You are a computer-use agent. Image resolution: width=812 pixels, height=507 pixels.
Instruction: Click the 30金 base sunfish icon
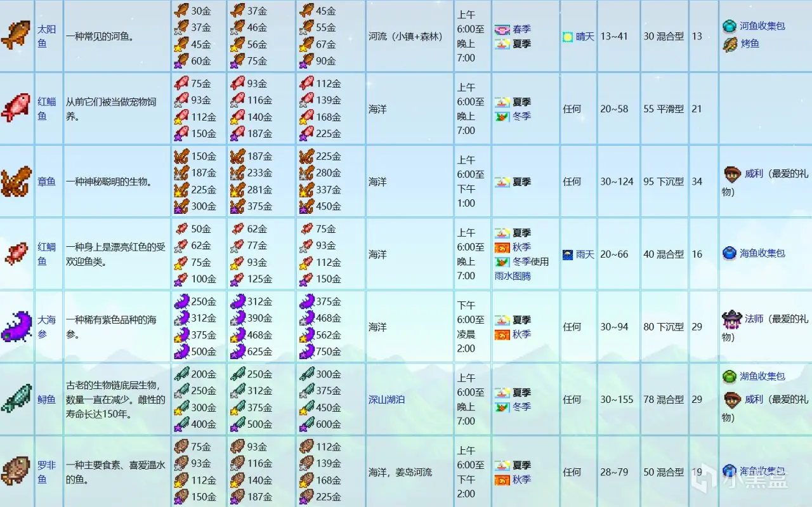pos(181,10)
